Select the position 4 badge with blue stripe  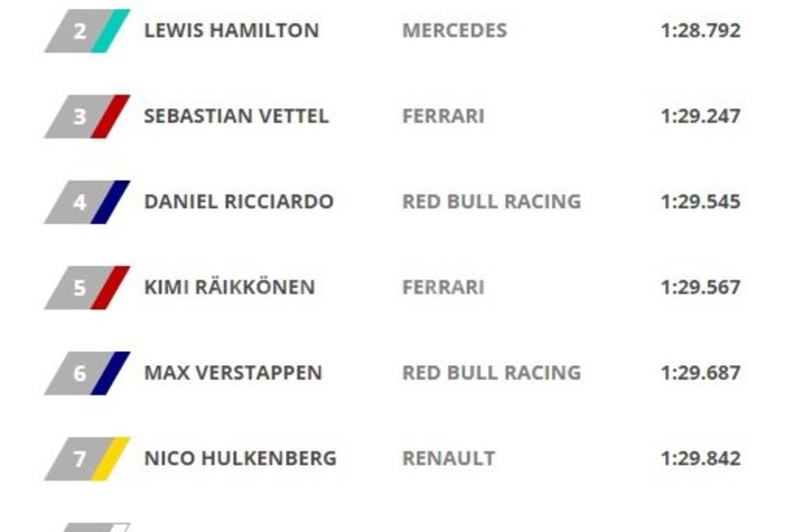[87, 202]
